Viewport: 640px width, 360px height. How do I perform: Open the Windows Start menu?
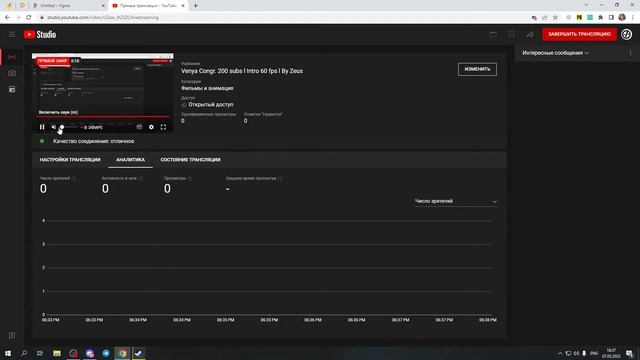tap(8, 353)
